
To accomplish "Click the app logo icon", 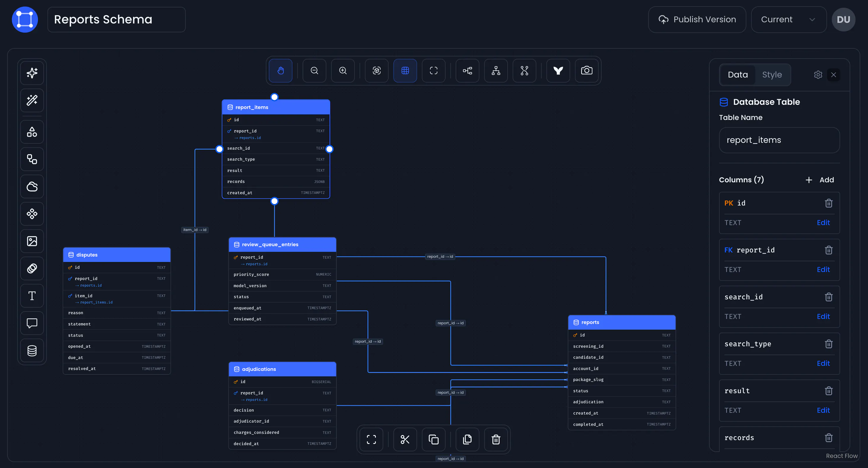I will (25, 20).
